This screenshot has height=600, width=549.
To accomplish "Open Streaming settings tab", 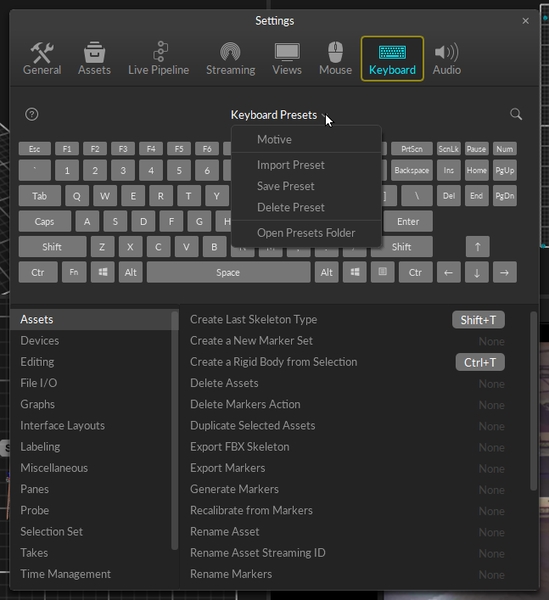I will click(x=230, y=59).
